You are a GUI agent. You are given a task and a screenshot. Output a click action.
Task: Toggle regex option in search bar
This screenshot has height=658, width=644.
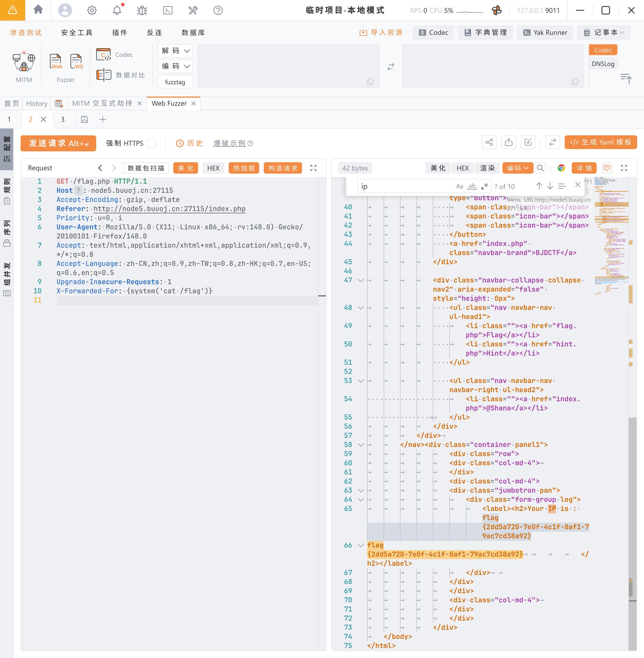click(484, 186)
